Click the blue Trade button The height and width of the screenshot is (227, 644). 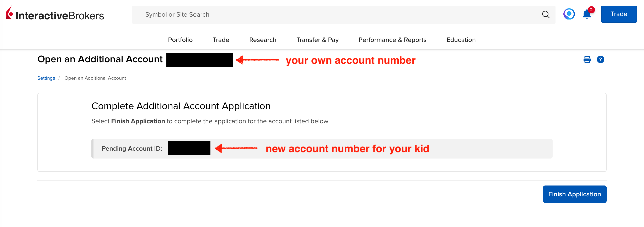point(618,14)
